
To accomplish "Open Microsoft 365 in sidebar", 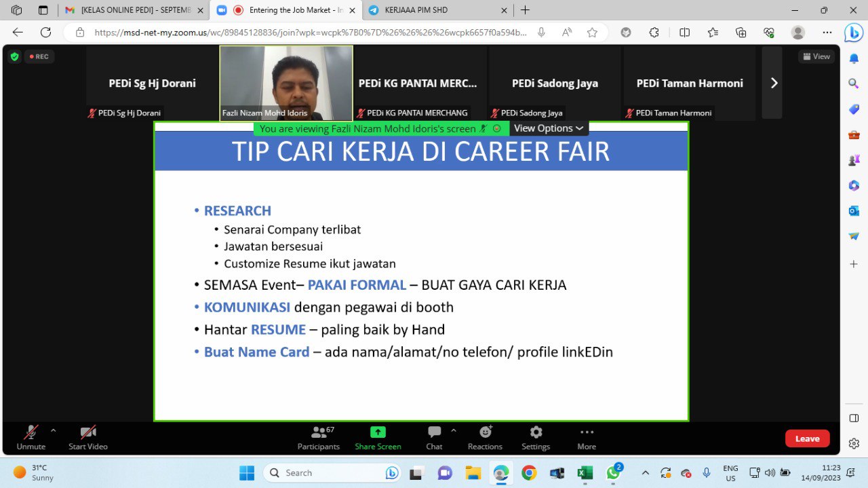I will pos(854,185).
